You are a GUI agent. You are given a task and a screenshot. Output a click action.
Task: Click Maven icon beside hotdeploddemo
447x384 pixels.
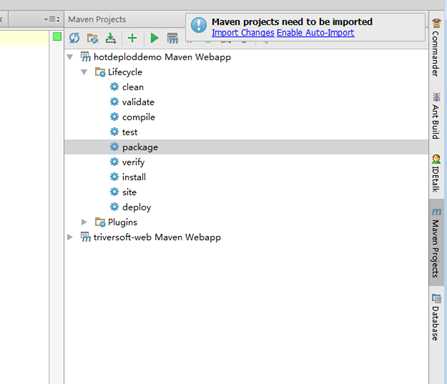pos(86,57)
